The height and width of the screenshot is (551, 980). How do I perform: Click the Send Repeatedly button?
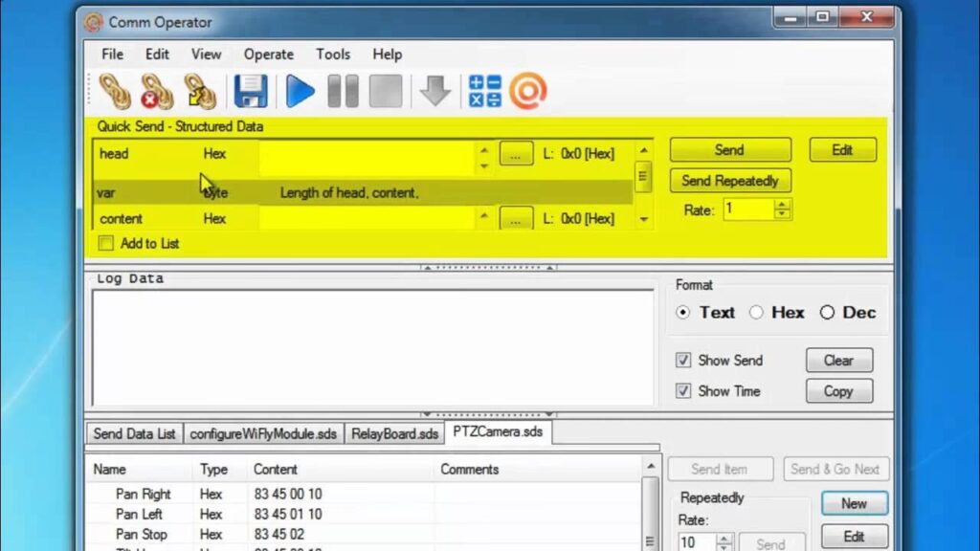point(729,181)
